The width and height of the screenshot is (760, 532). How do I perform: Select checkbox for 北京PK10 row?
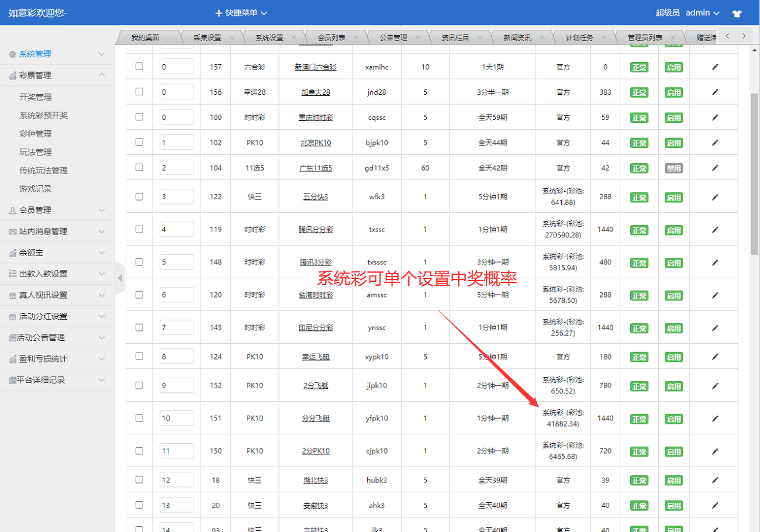click(139, 142)
